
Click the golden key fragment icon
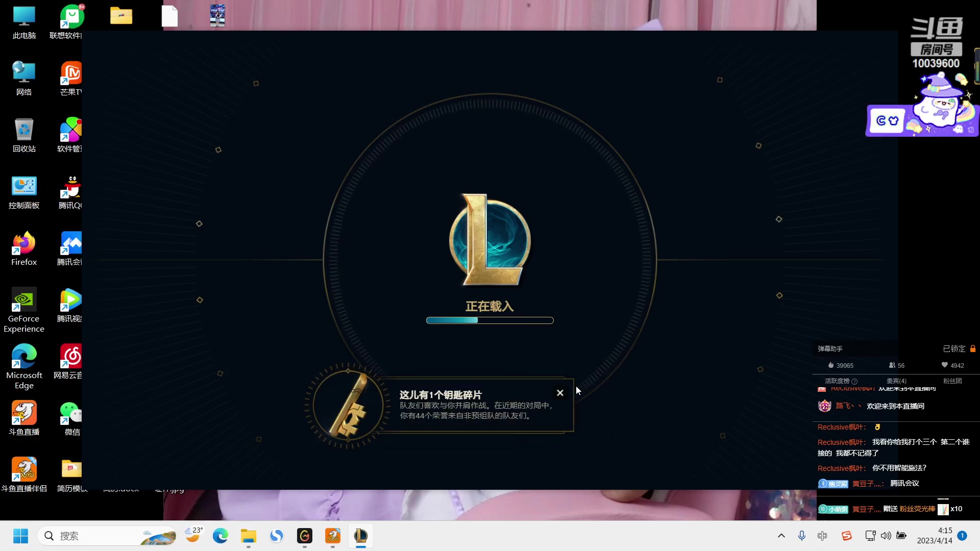(348, 406)
